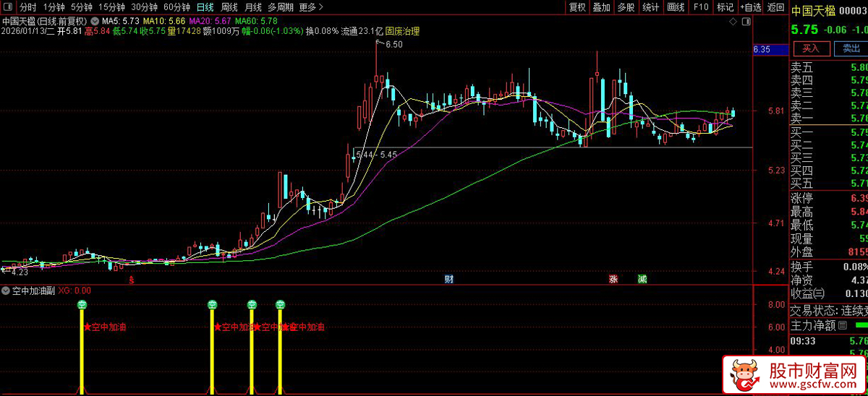
Task: Switch to 月线 monthly chart
Action: click(x=252, y=7)
